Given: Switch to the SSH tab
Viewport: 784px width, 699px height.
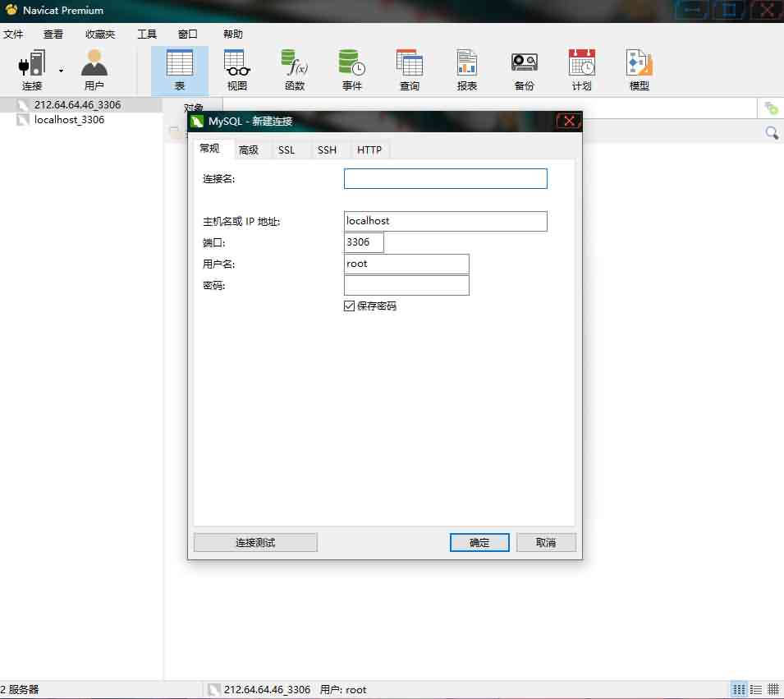Looking at the screenshot, I should [327, 150].
